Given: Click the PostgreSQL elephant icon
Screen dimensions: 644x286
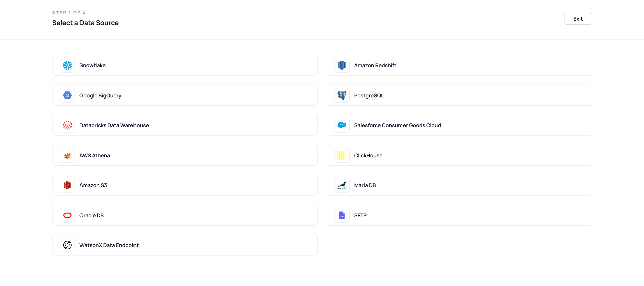Looking at the screenshot, I should point(342,95).
